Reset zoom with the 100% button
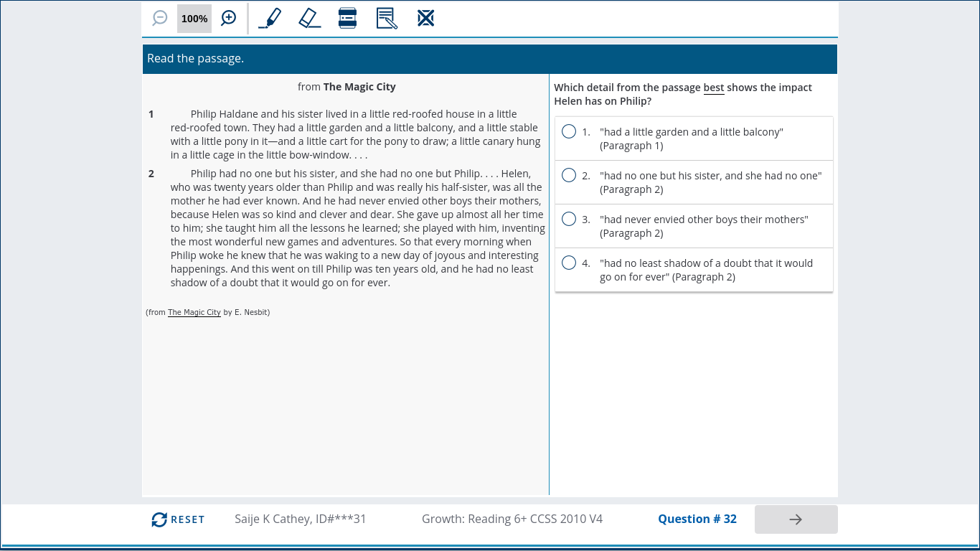The width and height of the screenshot is (980, 551). [194, 19]
